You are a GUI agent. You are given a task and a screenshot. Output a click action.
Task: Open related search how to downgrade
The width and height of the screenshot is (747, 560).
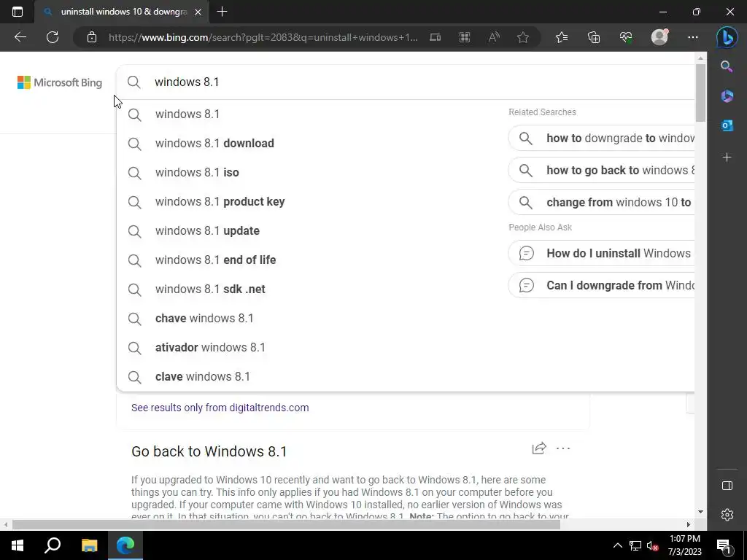[x=601, y=138]
